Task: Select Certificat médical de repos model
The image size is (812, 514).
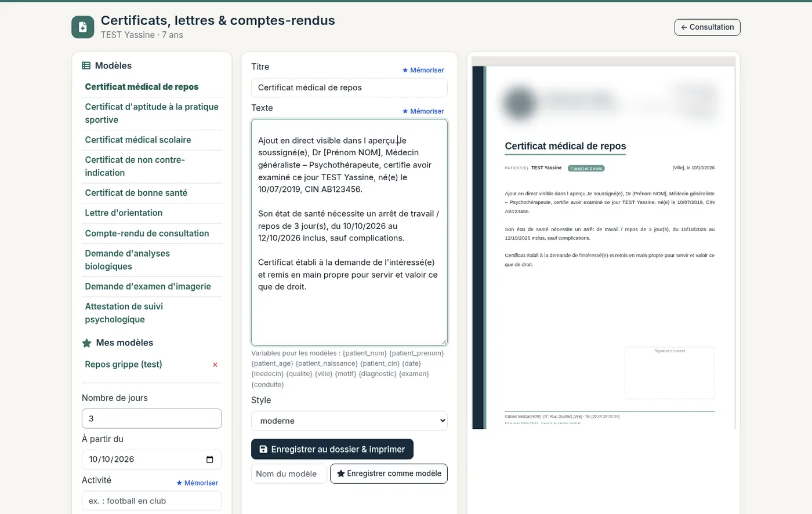Action: click(142, 87)
